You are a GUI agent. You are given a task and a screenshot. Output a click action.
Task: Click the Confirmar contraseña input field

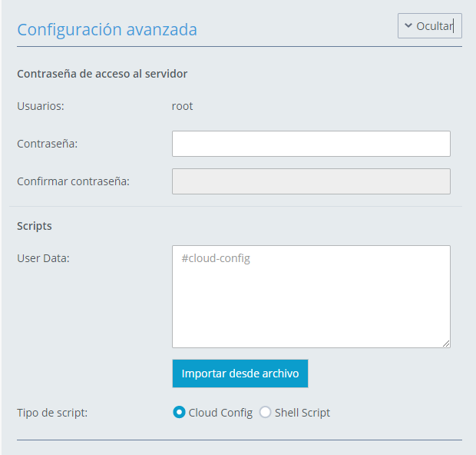(x=311, y=181)
